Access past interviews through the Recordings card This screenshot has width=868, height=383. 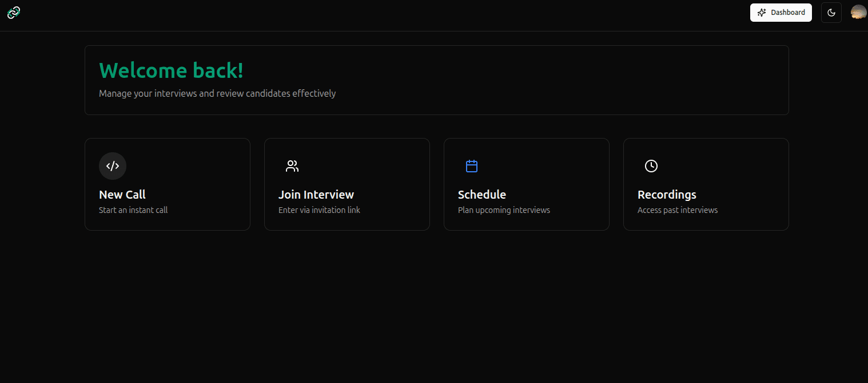tap(706, 184)
